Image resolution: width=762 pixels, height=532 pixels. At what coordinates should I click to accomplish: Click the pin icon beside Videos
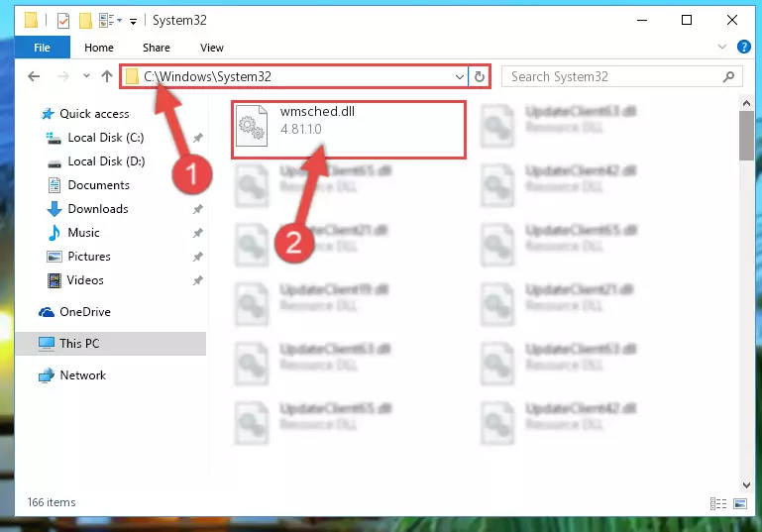pos(197,280)
